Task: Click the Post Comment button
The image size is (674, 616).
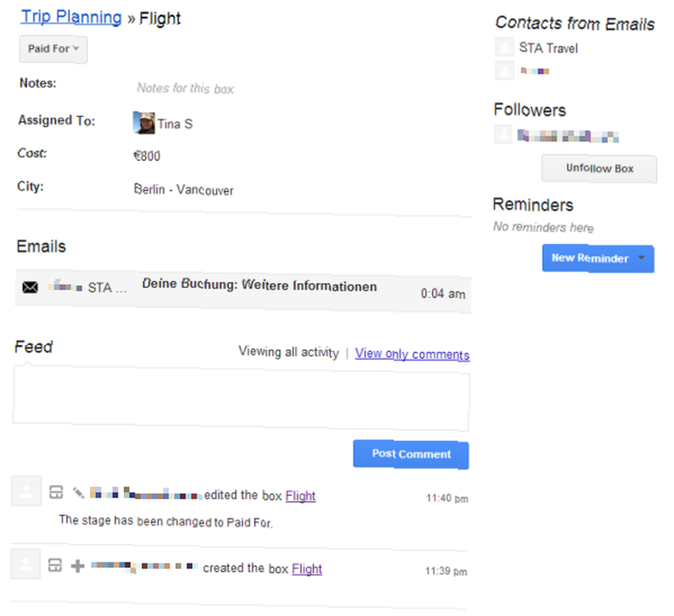Action: click(x=411, y=454)
